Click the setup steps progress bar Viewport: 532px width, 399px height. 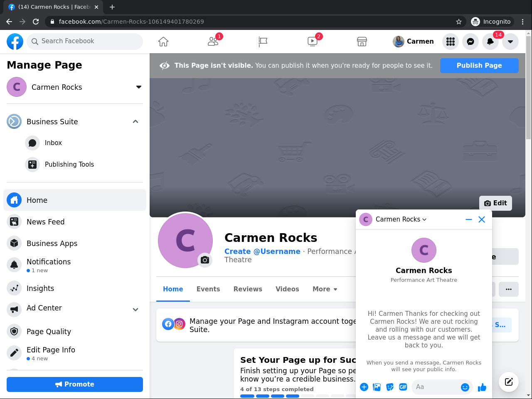[298, 396]
